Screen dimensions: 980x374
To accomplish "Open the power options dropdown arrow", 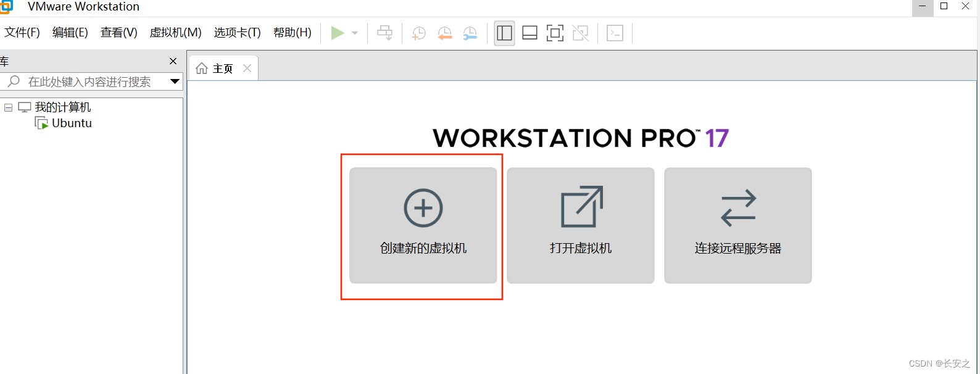I will [355, 33].
